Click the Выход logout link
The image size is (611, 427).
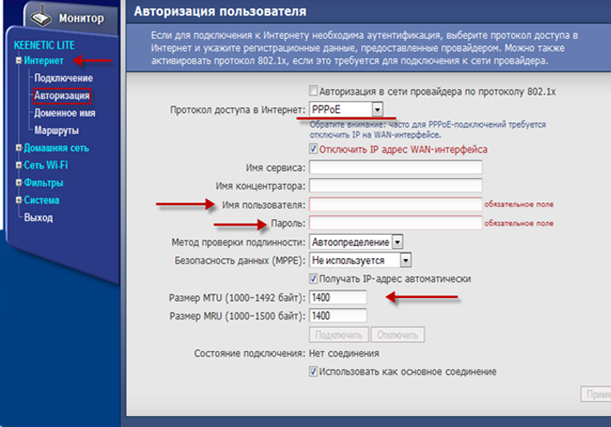[x=38, y=217]
